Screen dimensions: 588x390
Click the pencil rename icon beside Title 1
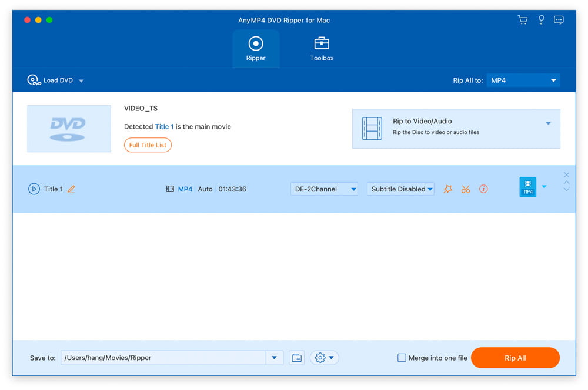click(x=71, y=189)
